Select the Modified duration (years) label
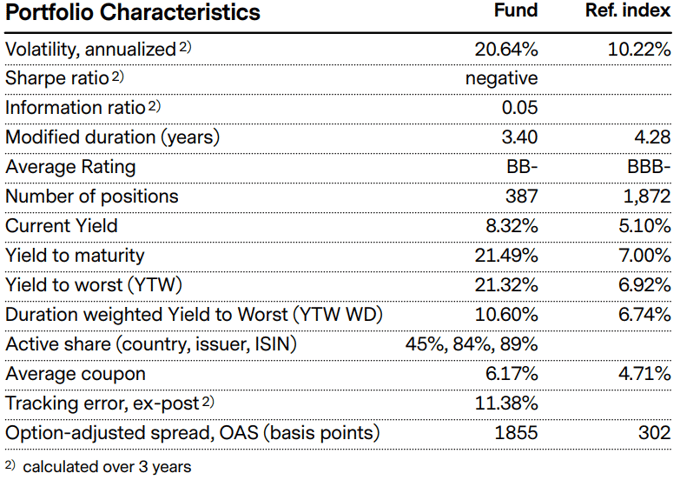The image size is (680, 480). [x=112, y=137]
